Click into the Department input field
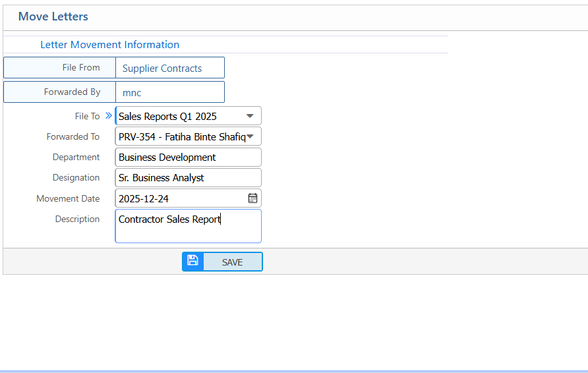This screenshot has width=588, height=373. [x=188, y=158]
